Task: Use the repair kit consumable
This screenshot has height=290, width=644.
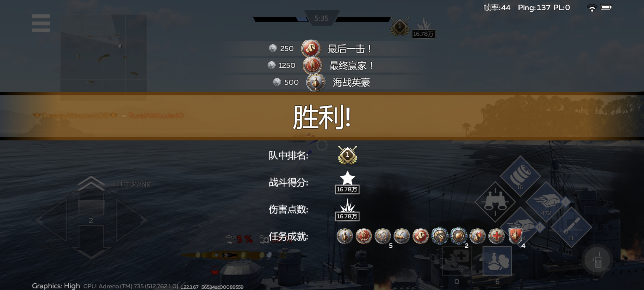Action: click(457, 261)
